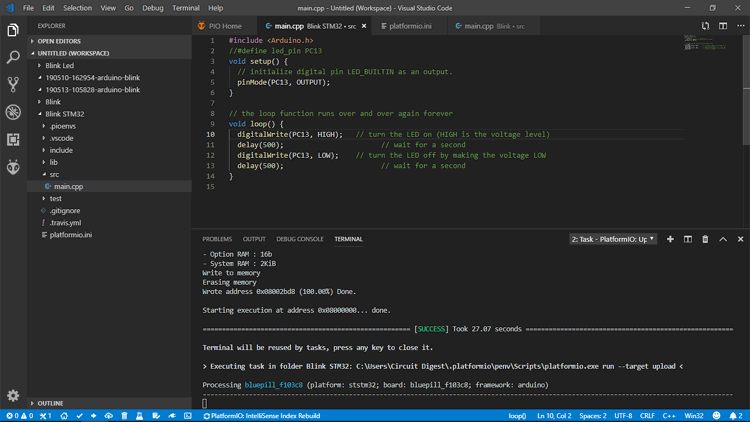This screenshot has height=422, width=750.
Task: Open the File menu
Action: click(28, 8)
